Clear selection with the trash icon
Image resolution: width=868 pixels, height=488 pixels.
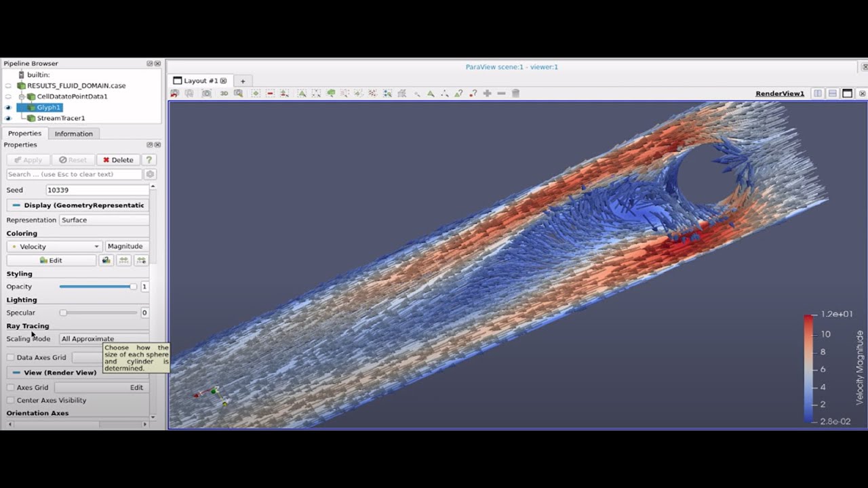tap(515, 94)
